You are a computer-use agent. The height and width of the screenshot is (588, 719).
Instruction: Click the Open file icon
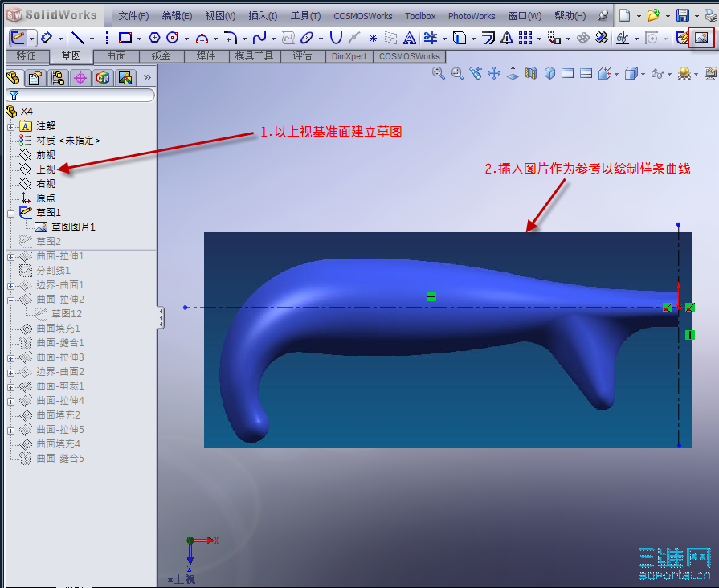pyautogui.click(x=653, y=15)
